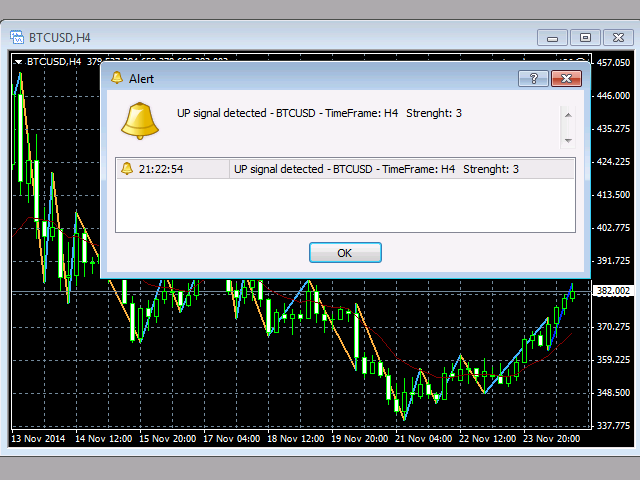Click the help question mark button
640x480 pixels.
coord(534,78)
